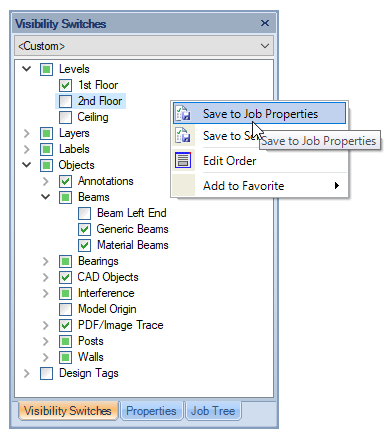Screen dimensions: 392x442
Task: Toggle the Posts checkbox
Action: 65,341
